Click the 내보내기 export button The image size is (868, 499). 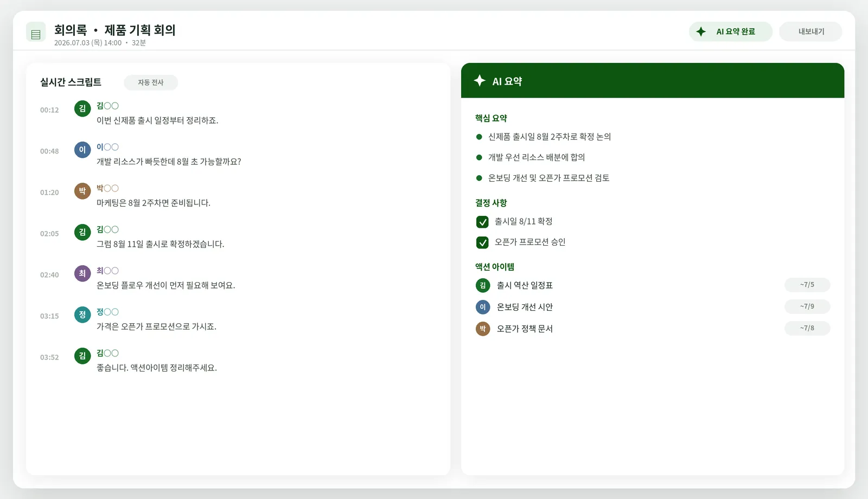[x=810, y=31]
